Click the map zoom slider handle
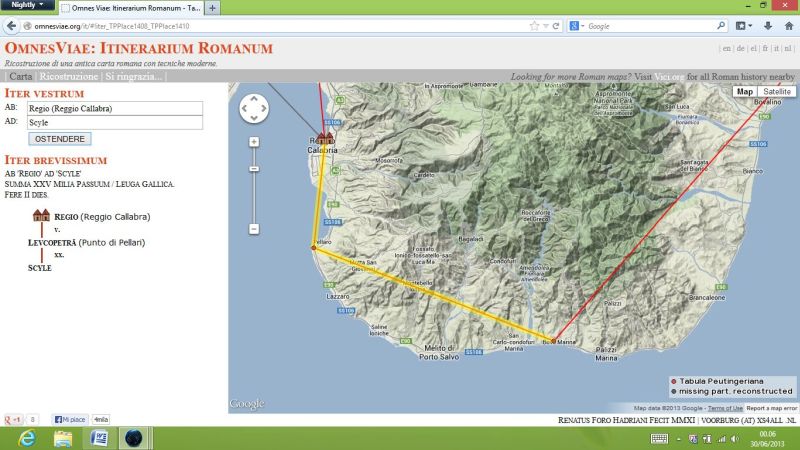Screen dimensions: 800x450 254,167
